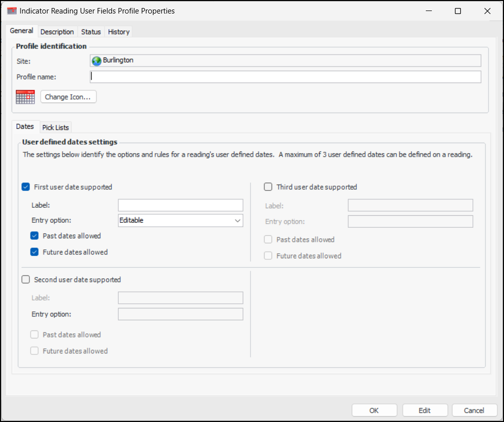Maximize the properties dialog window
504x422 pixels.
457,11
